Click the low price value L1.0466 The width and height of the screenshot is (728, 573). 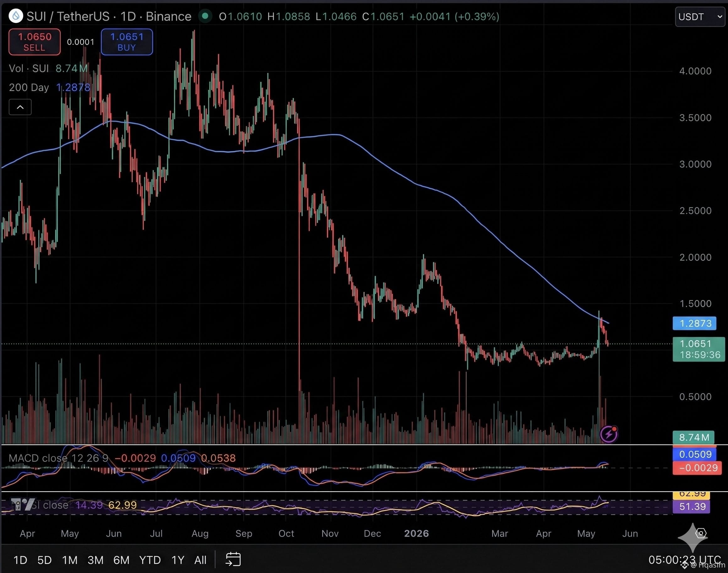click(336, 16)
